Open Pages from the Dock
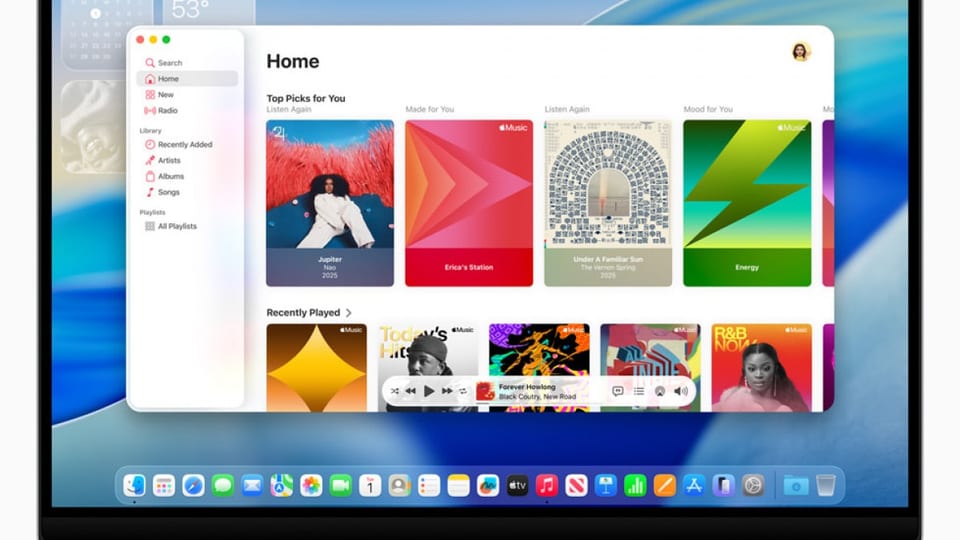Viewport: 960px width, 540px height. tap(664, 486)
